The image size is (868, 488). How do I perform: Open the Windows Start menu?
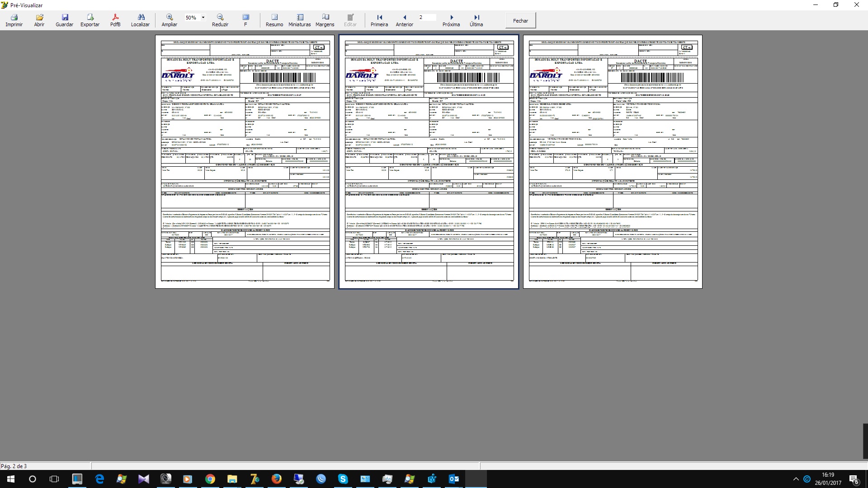coord(11,479)
